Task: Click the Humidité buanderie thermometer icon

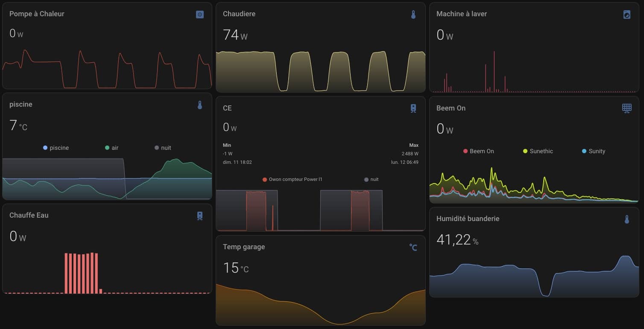Action: 627,219
